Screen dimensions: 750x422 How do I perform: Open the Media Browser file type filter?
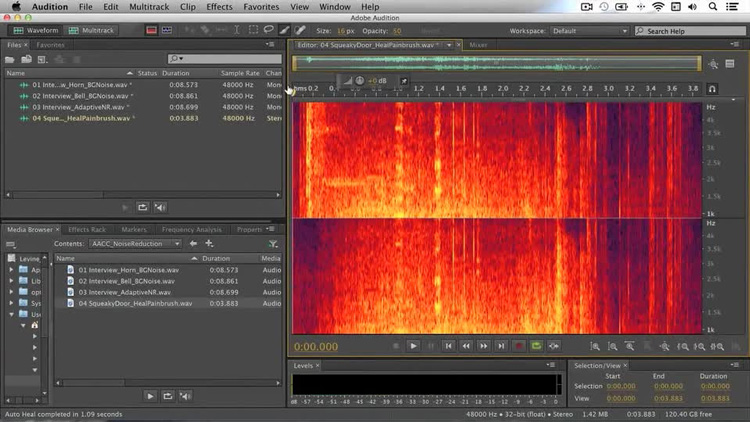coord(273,244)
